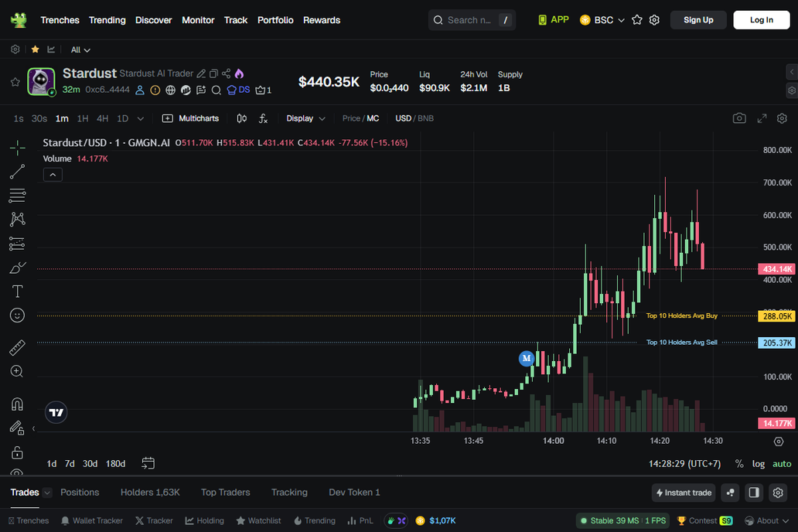Collapse the volume legend with chevron
798x532 pixels.
[53, 175]
